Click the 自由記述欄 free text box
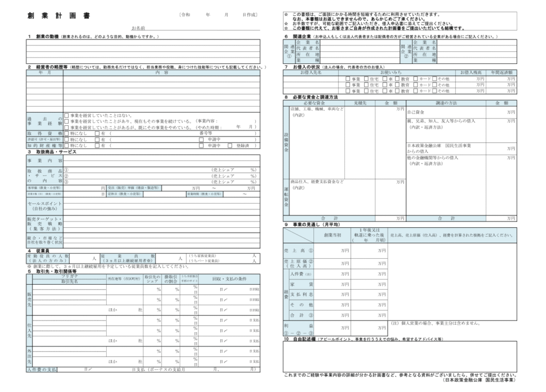This screenshot has height=392, width=546. tap(400, 356)
